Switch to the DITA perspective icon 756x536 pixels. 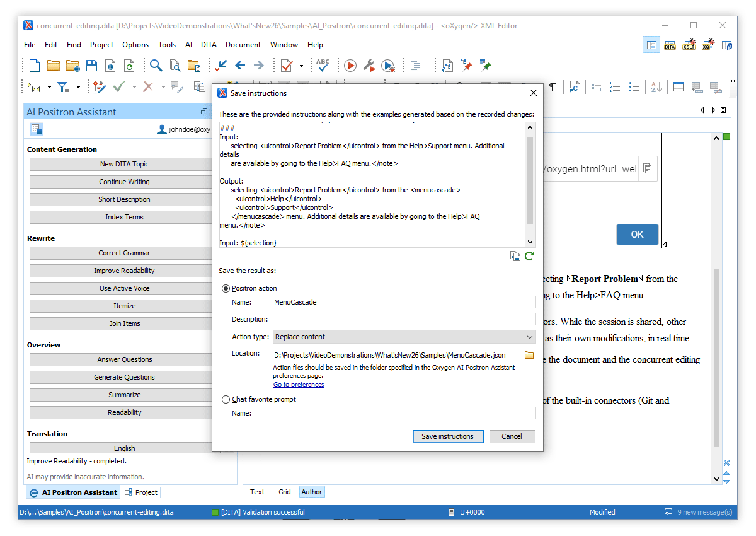(x=670, y=45)
